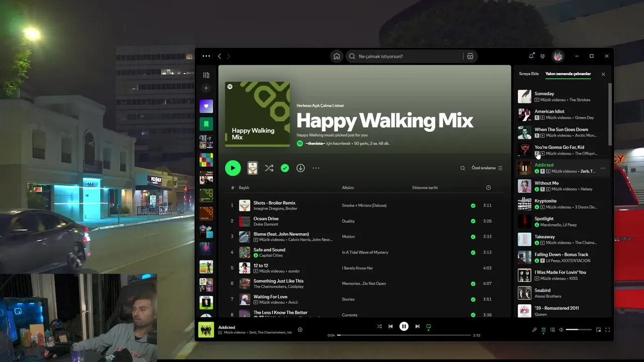Select Spotlight by Marshmello, Lil Peep
The width and height of the screenshot is (644, 362).
pos(562,222)
